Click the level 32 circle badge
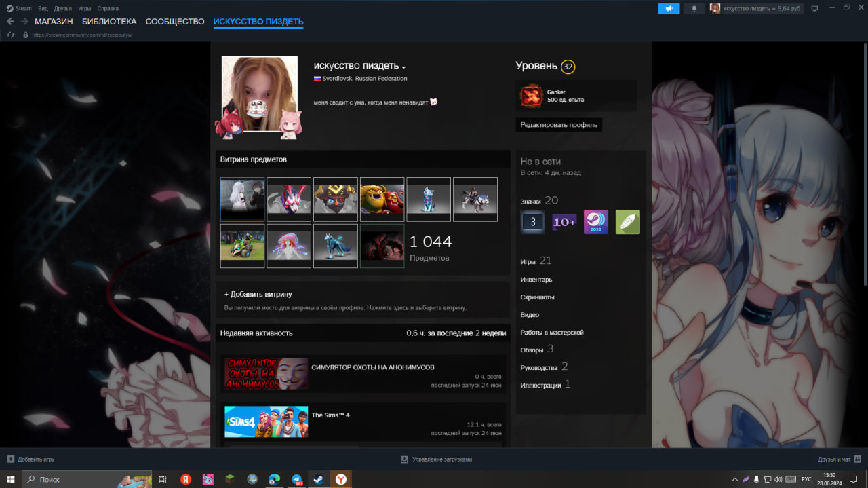Image resolution: width=868 pixels, height=488 pixels. pos(568,67)
